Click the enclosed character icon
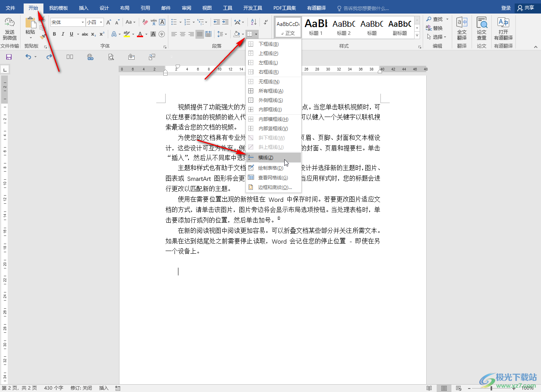Viewport: 541px width, 392px height. coord(162,34)
